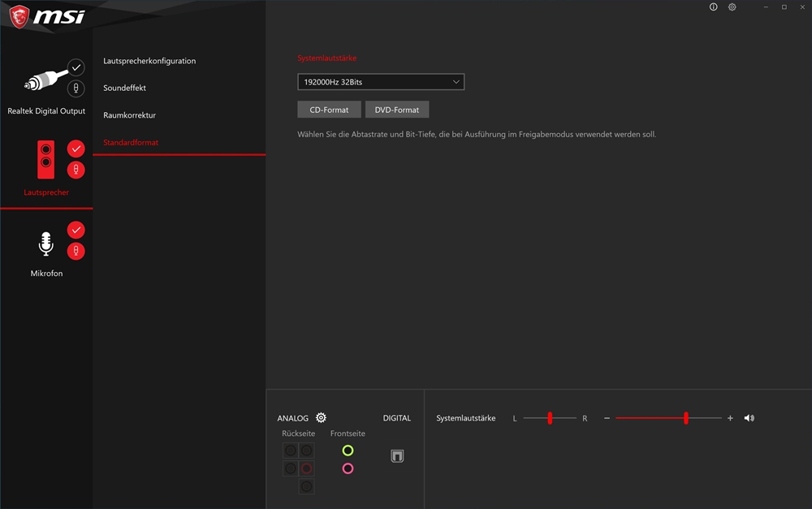
Task: Toggle default communication device for Lautsprecher
Action: (76, 170)
